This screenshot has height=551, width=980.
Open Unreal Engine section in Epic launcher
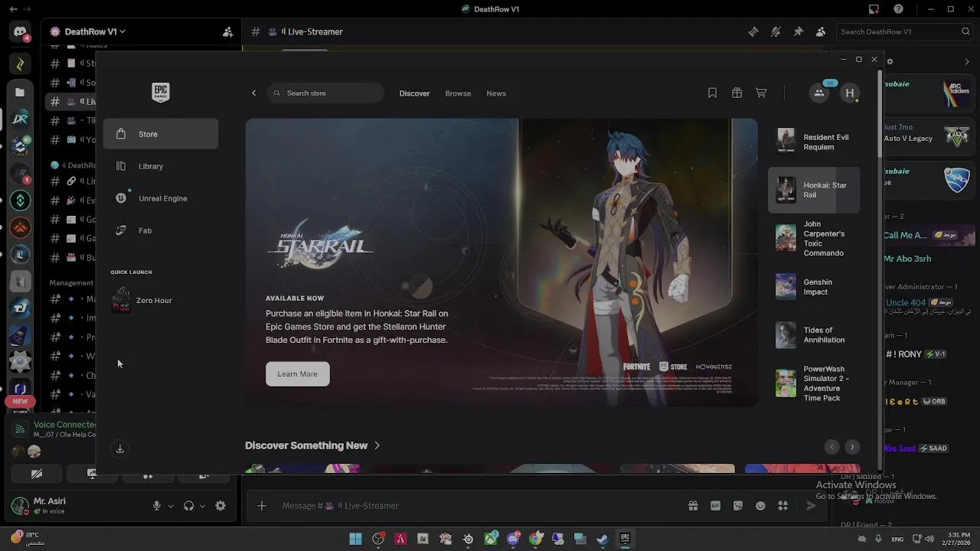pos(161,198)
